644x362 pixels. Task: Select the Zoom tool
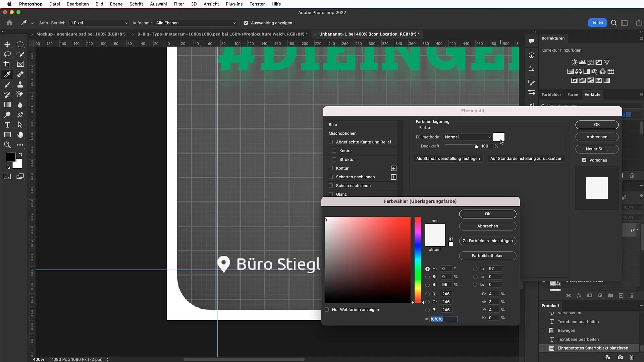tap(7, 145)
